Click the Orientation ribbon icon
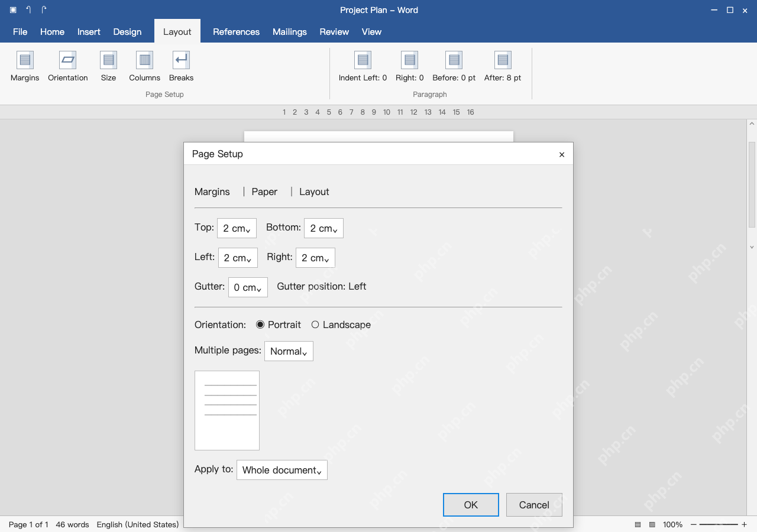 [x=68, y=60]
